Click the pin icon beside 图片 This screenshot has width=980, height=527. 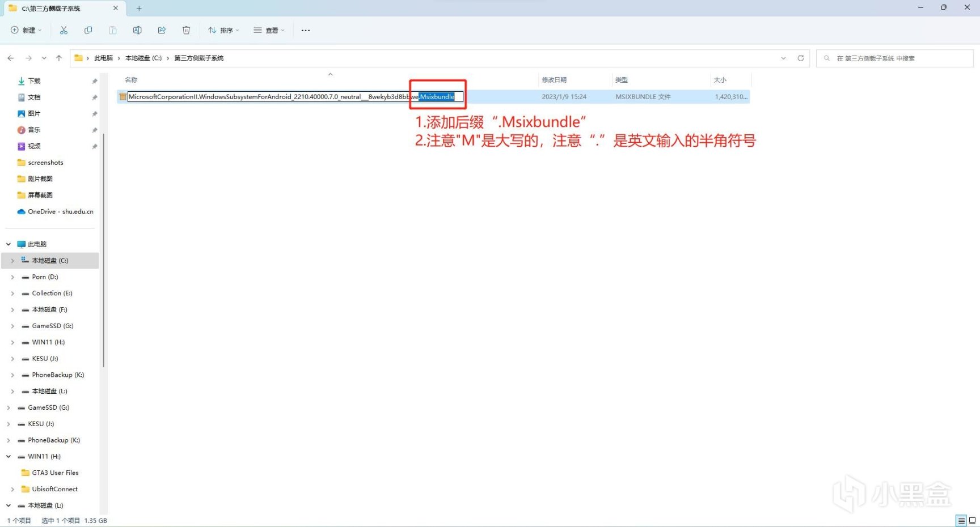pos(94,114)
